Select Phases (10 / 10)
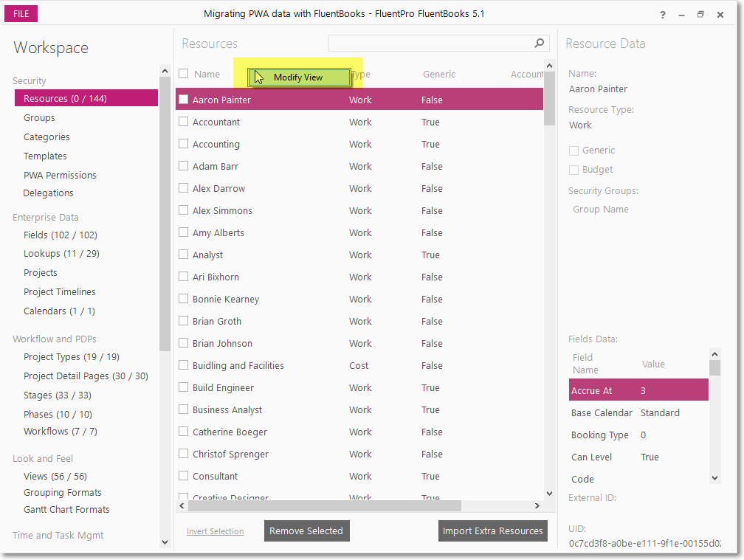This screenshot has width=744, height=560. [58, 415]
